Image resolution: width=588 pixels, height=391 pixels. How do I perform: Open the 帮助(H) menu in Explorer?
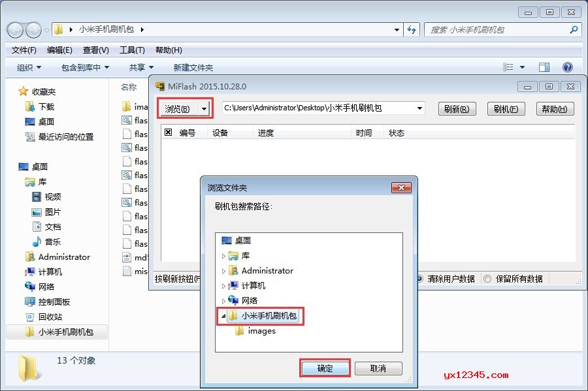pos(169,50)
